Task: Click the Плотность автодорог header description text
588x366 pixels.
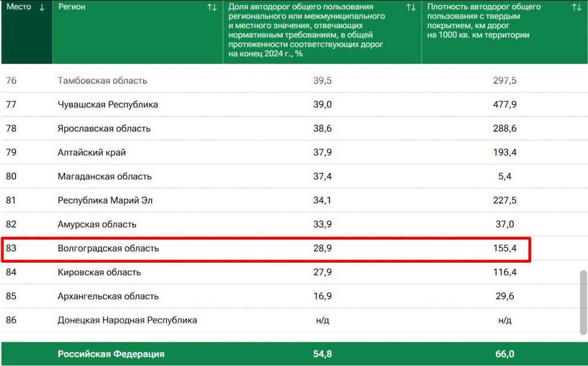Action: pos(485,21)
